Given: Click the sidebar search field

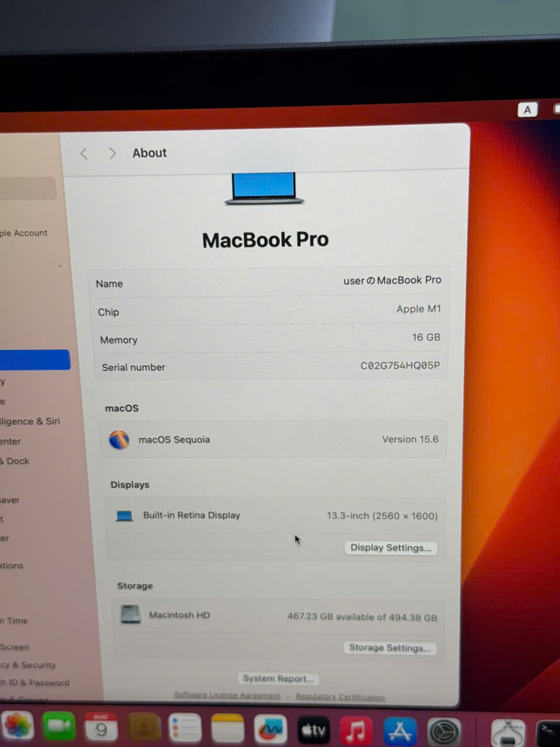Looking at the screenshot, I should 28,189.
